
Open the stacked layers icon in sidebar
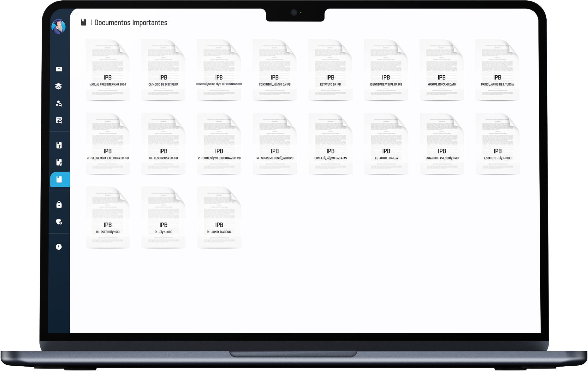[59, 86]
